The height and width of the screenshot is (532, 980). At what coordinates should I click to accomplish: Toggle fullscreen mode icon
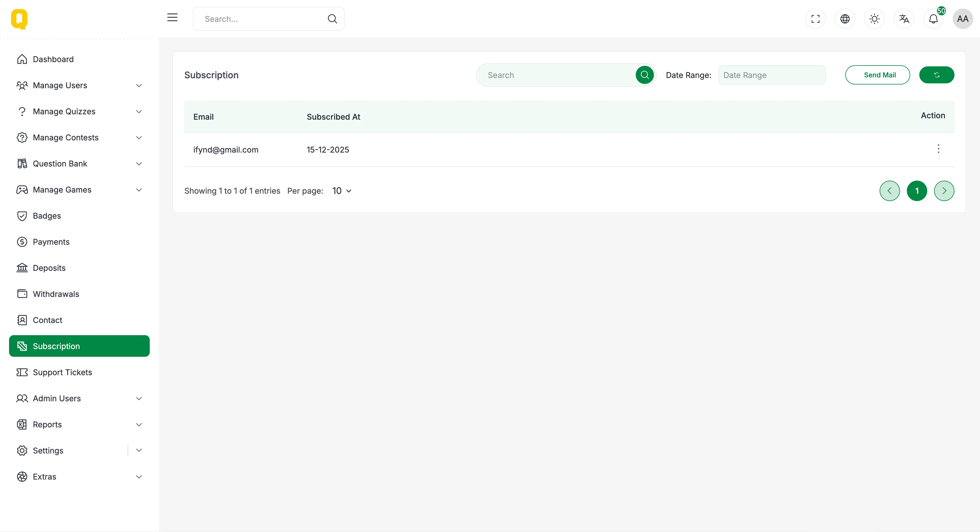pyautogui.click(x=815, y=19)
